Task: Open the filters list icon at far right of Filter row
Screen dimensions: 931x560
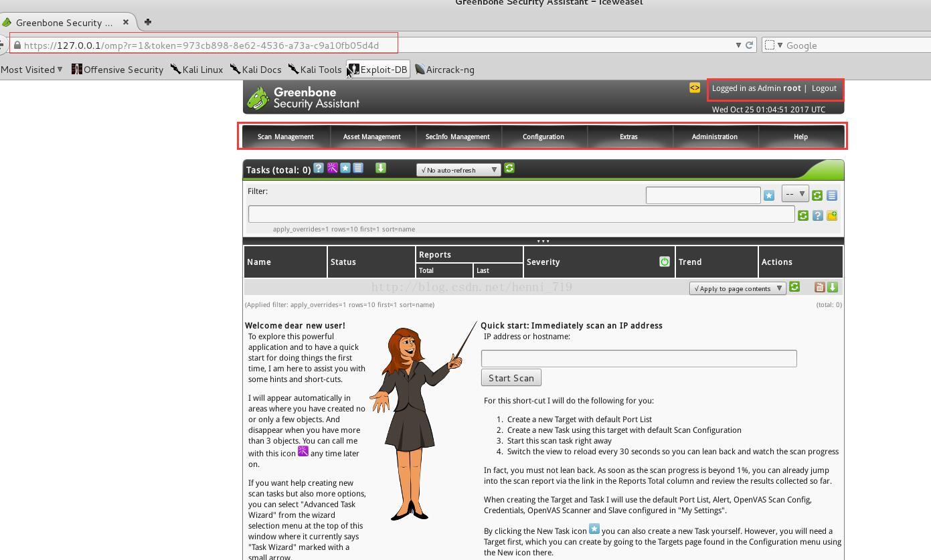Action: pos(832,195)
